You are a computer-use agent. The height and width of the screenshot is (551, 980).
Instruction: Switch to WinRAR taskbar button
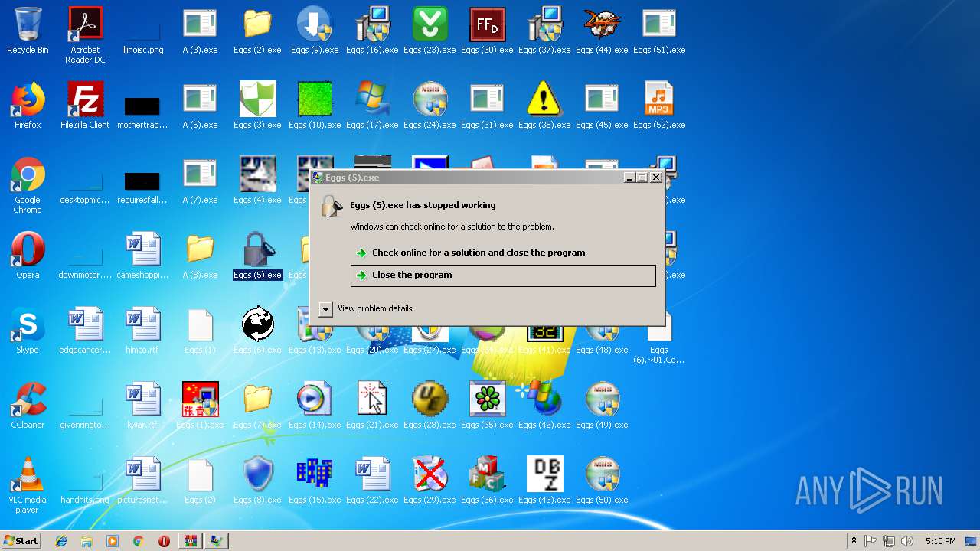(191, 541)
